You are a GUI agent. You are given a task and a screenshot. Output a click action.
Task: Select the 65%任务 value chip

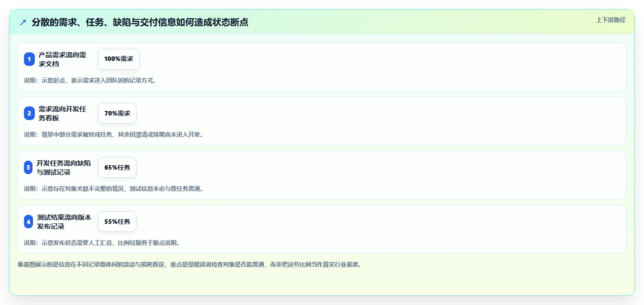[117, 167]
